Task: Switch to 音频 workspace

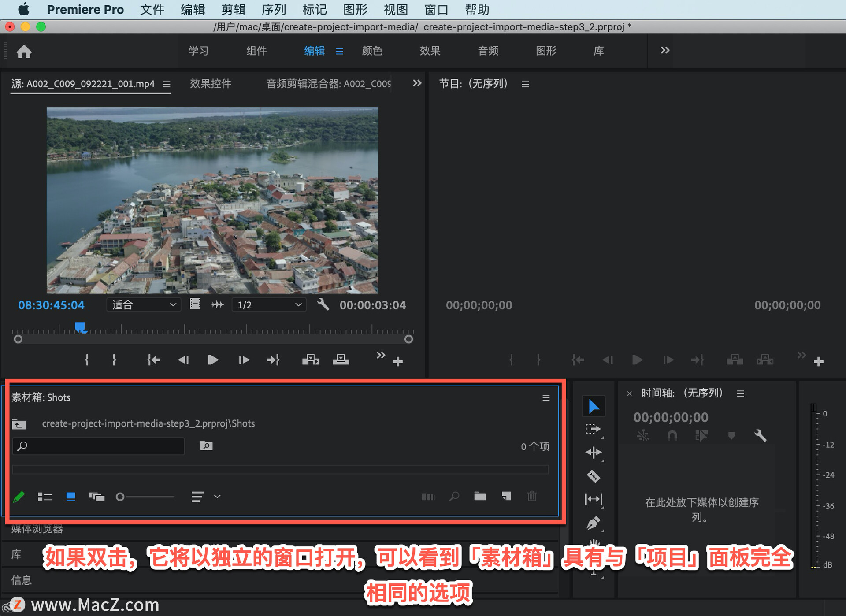Action: 488,51
